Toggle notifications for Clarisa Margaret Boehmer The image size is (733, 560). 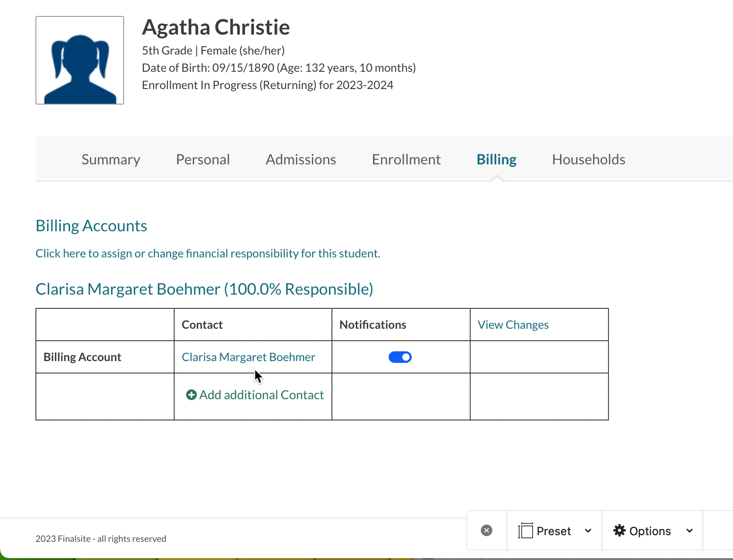pos(400,357)
